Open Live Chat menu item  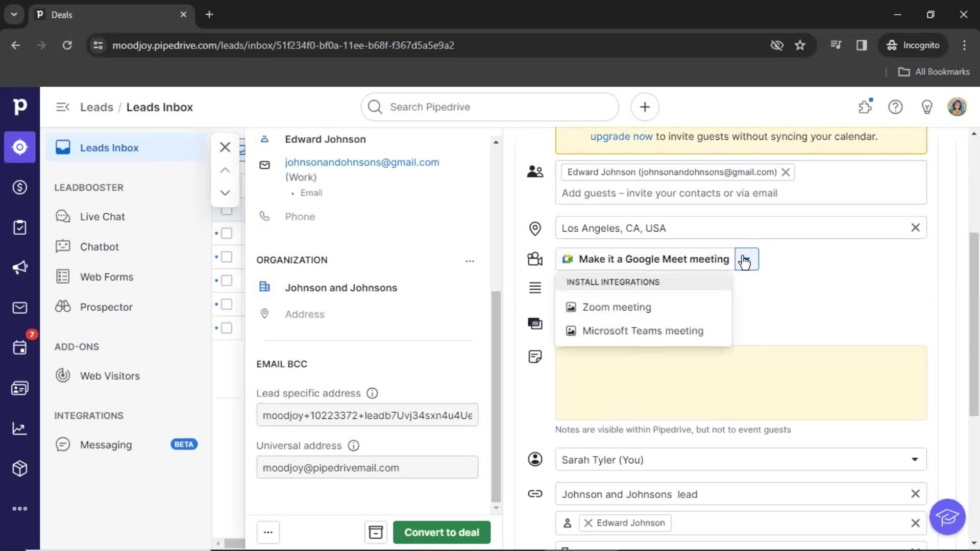[x=102, y=217]
